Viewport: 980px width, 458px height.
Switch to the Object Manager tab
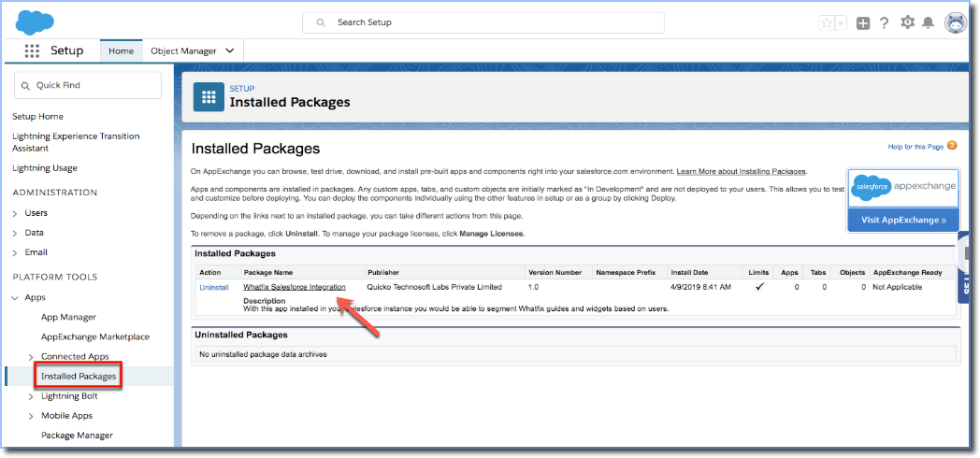click(183, 51)
